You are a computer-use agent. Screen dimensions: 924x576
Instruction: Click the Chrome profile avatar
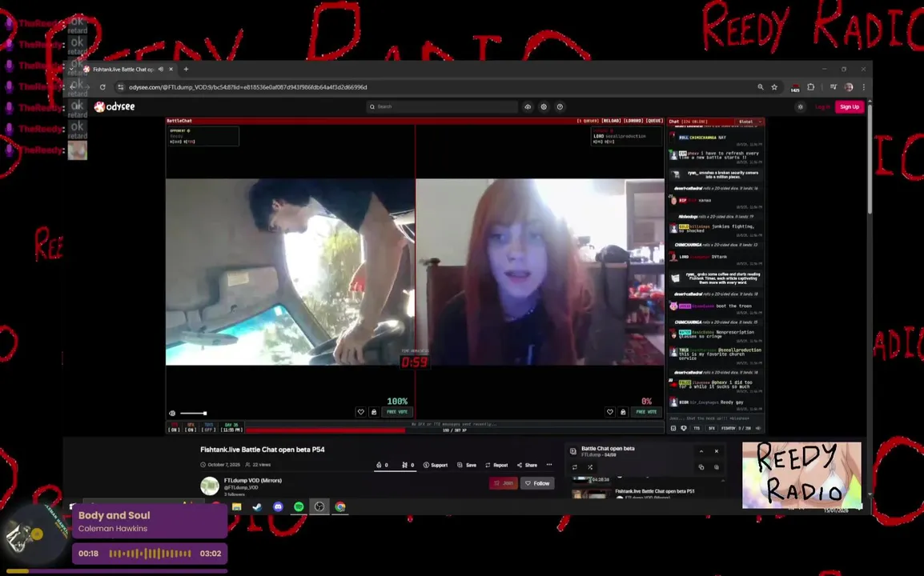[x=849, y=87]
